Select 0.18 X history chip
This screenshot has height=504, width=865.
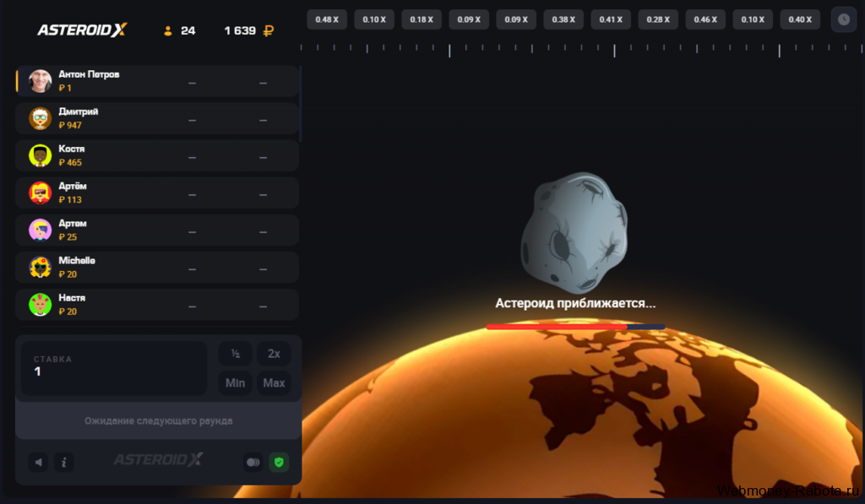[x=422, y=20]
